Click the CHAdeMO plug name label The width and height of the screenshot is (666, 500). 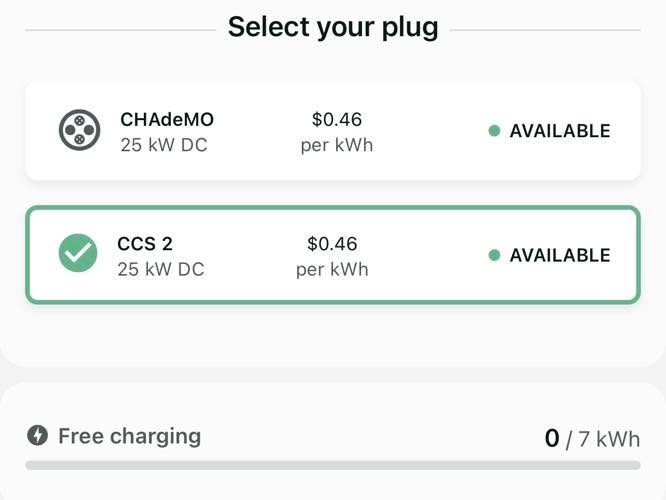167,119
